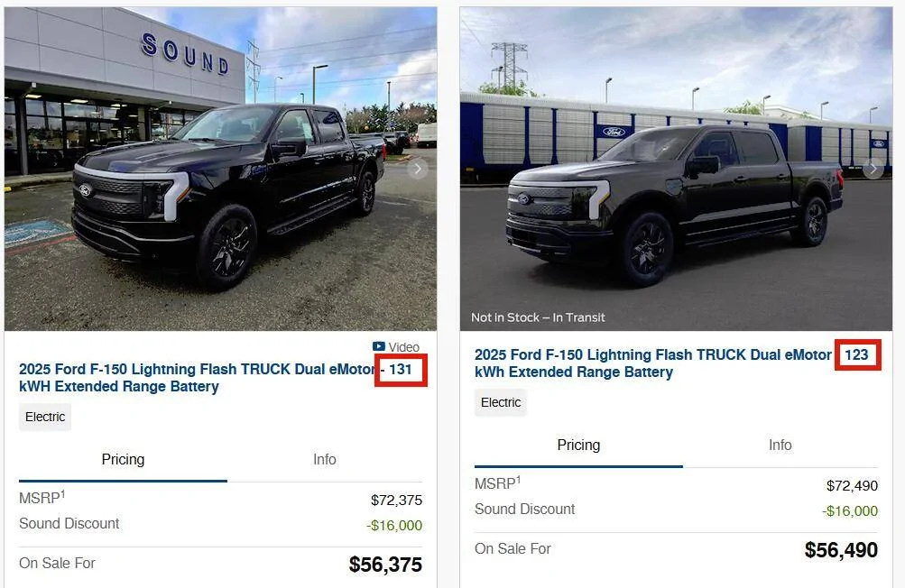Open right truck photo marked In Transit

[676, 169]
